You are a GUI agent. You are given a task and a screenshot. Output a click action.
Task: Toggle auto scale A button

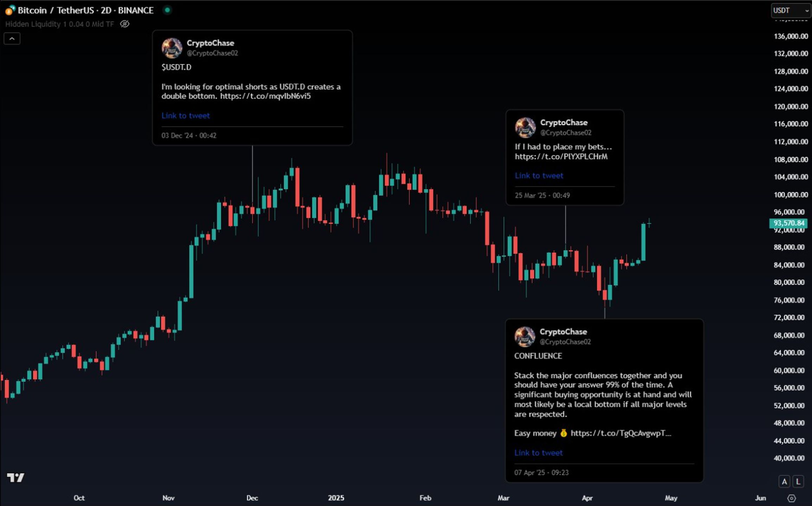[x=784, y=481]
